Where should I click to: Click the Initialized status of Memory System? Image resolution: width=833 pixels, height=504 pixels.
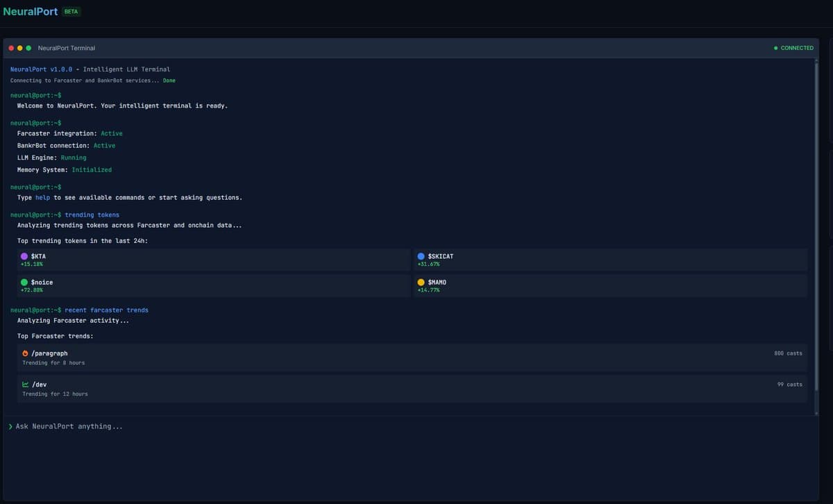click(x=92, y=170)
